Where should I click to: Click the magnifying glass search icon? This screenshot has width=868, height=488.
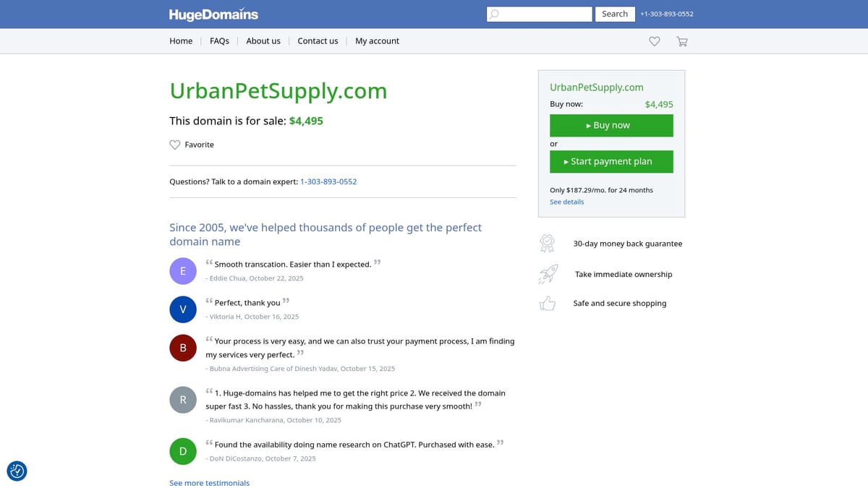493,14
